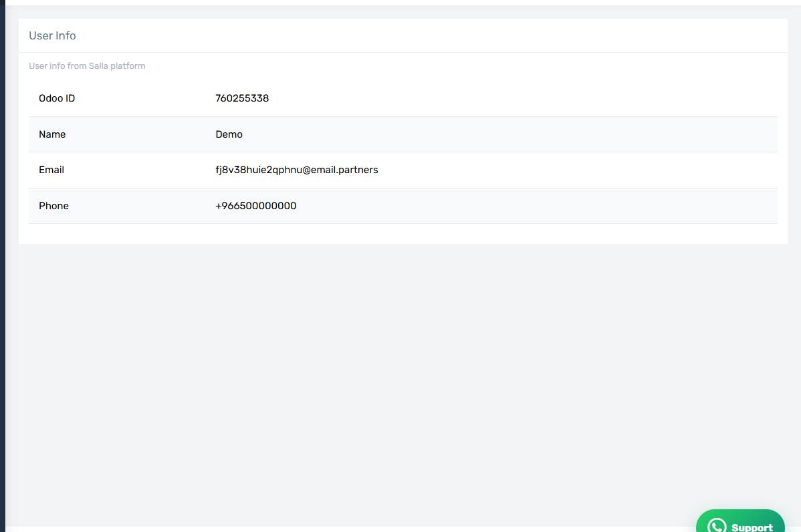Click the word 'Info' in card title
801x532 pixels.
tap(66, 35)
